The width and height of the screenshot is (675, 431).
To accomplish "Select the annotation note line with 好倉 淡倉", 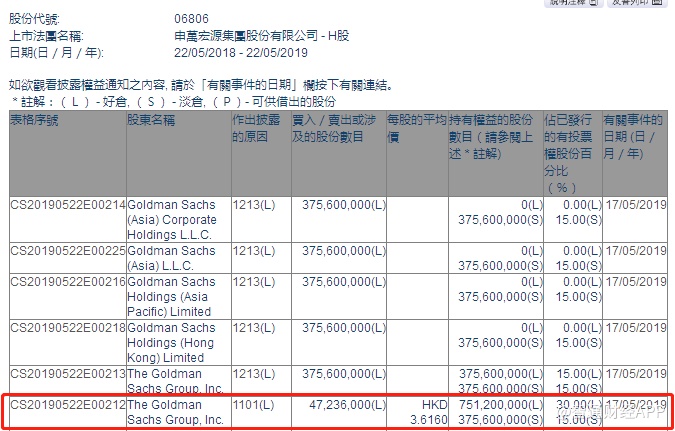I will click(175, 102).
